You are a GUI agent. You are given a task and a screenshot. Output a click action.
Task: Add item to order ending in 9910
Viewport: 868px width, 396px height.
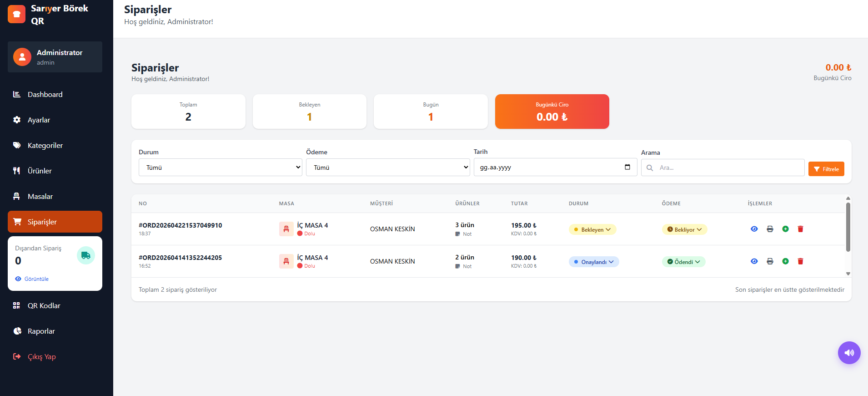[x=785, y=229]
